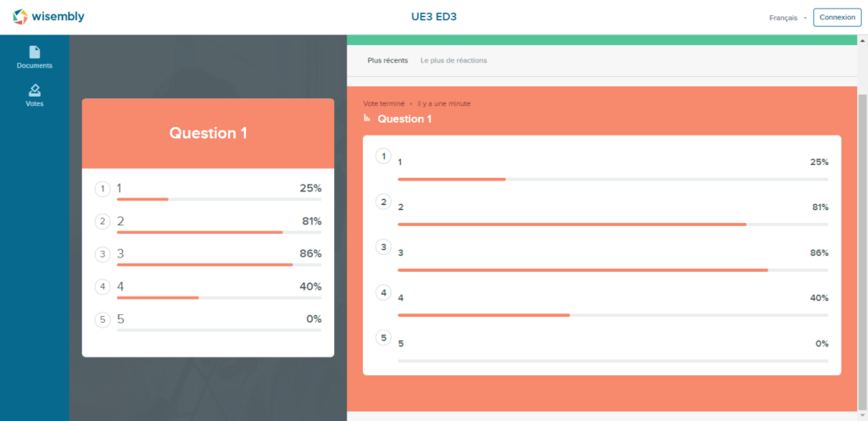Open the Documents sidebar icon
Screen dimensions: 868x421
[34, 58]
